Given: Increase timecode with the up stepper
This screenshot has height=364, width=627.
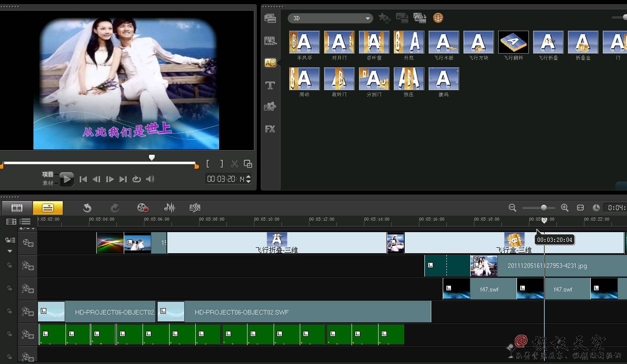Looking at the screenshot, I should tap(248, 177).
